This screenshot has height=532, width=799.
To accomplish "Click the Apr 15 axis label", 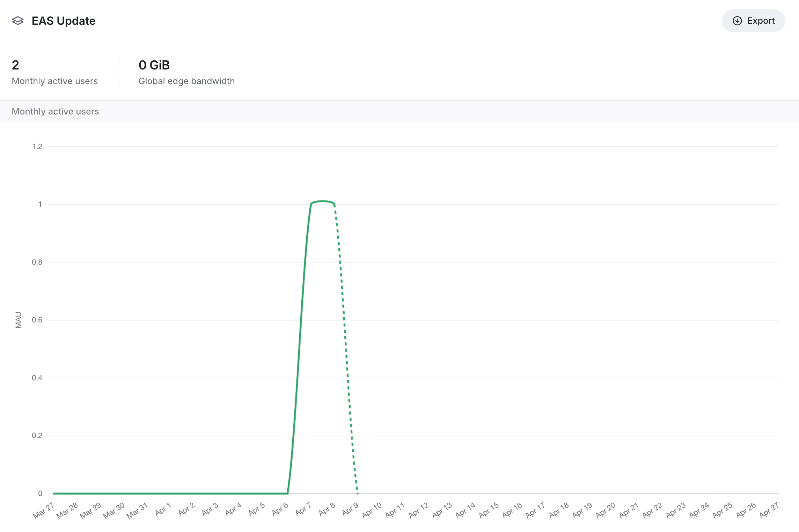I will 489,510.
